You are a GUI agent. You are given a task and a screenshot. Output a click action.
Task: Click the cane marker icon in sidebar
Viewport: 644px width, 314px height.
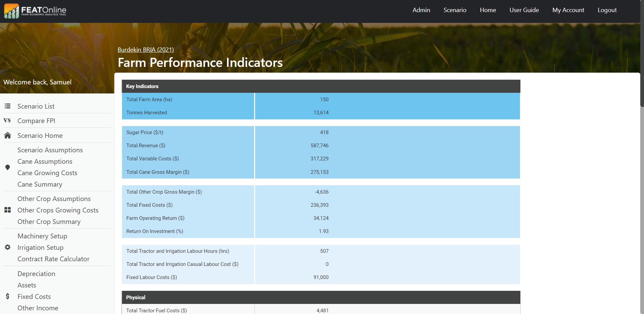point(7,167)
